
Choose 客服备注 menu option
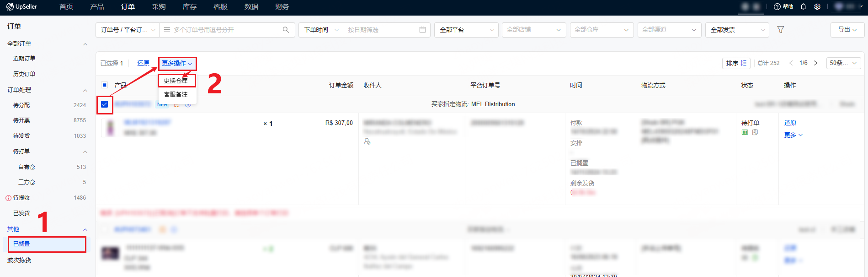(x=176, y=94)
